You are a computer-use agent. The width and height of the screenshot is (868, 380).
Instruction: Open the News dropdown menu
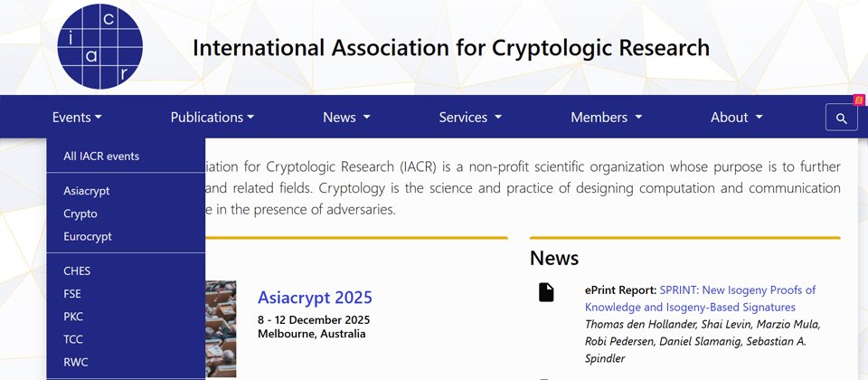[346, 118]
